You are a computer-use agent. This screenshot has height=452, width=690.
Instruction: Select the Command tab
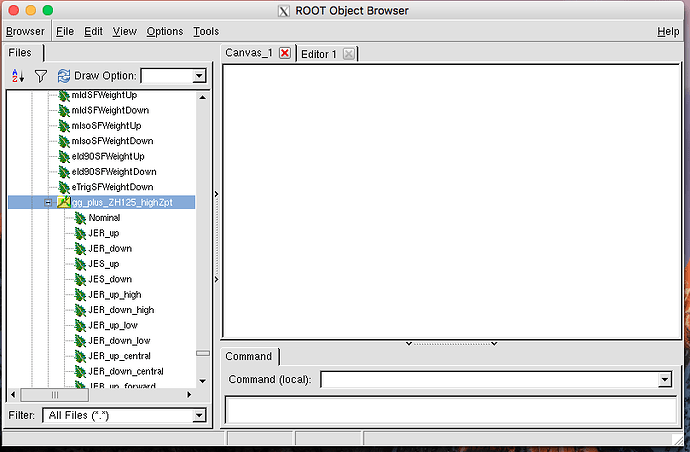(249, 356)
